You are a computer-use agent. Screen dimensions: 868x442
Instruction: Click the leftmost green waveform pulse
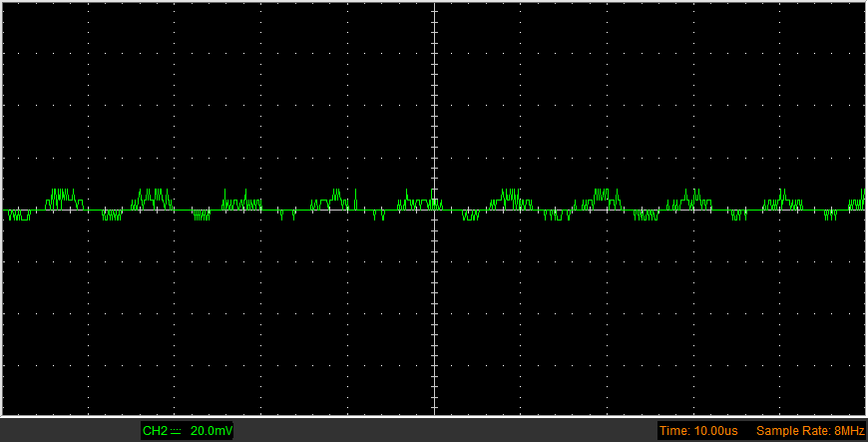coord(63,198)
